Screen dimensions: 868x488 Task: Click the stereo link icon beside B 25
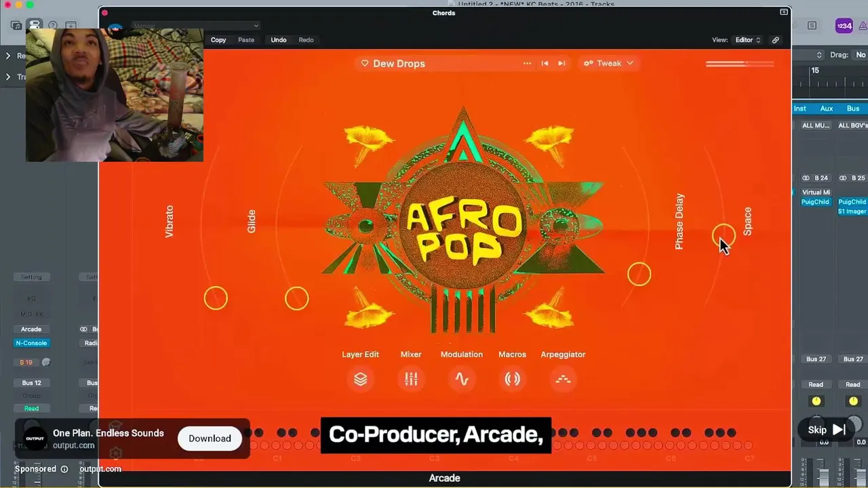pos(843,178)
